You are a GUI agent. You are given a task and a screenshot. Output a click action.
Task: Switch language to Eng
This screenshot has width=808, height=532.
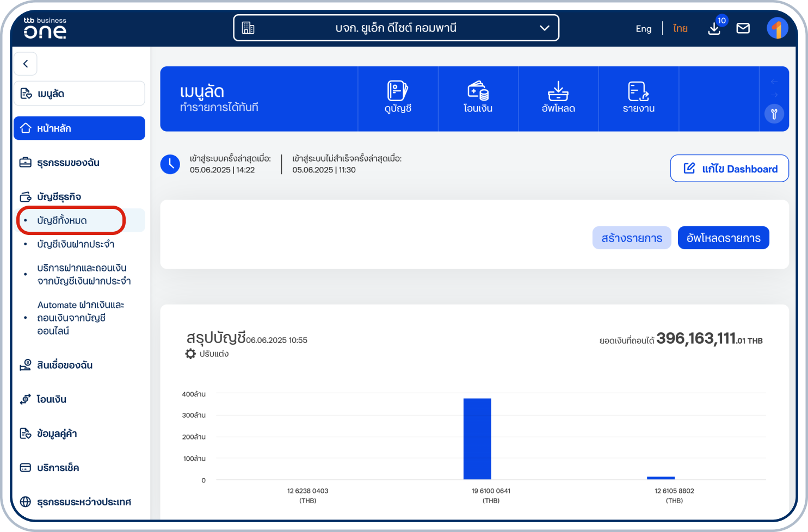click(643, 29)
